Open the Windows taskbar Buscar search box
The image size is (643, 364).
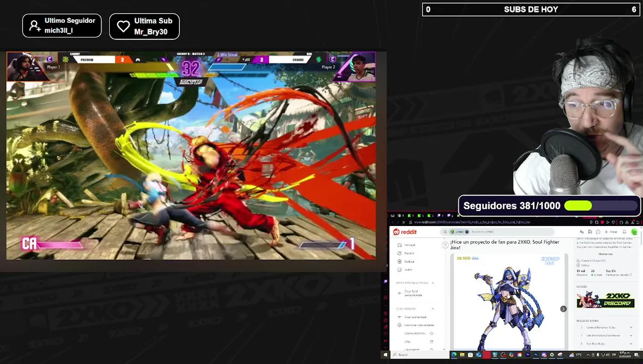(420, 355)
